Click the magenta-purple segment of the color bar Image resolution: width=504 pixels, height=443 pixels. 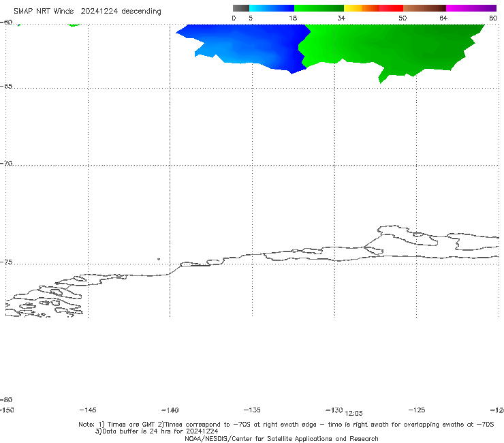471,8
